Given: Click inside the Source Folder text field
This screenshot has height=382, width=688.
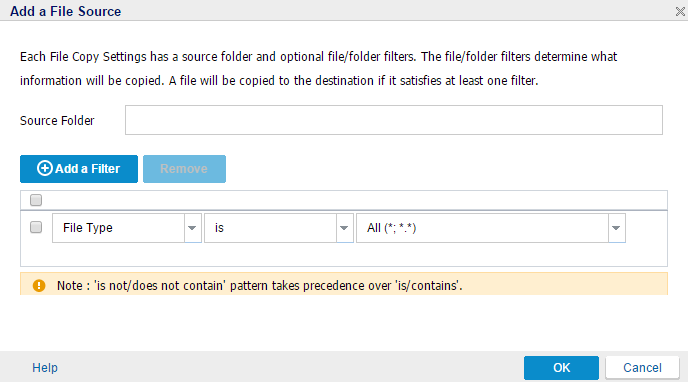Looking at the screenshot, I should click(x=394, y=120).
